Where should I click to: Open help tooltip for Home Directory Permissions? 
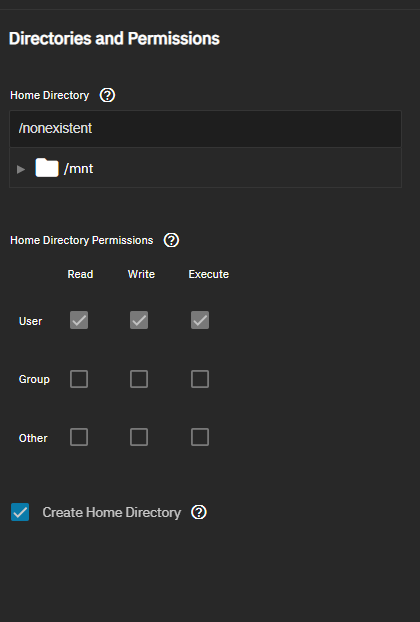tap(171, 240)
